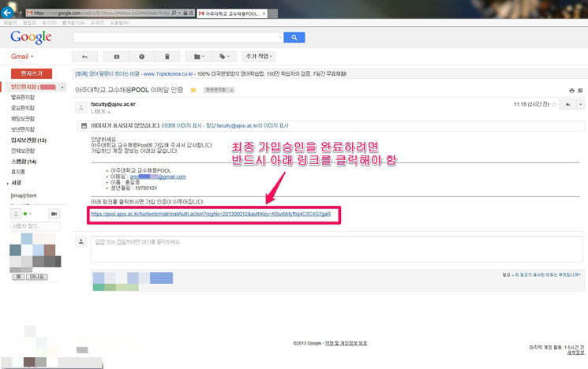Click the 예 button in chat panel
Viewport: 588px width, 369px height.
[18, 277]
